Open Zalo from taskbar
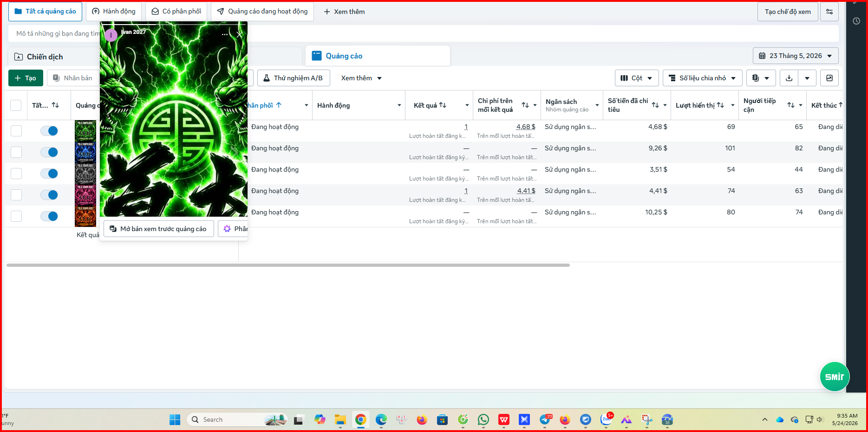 click(x=606, y=419)
